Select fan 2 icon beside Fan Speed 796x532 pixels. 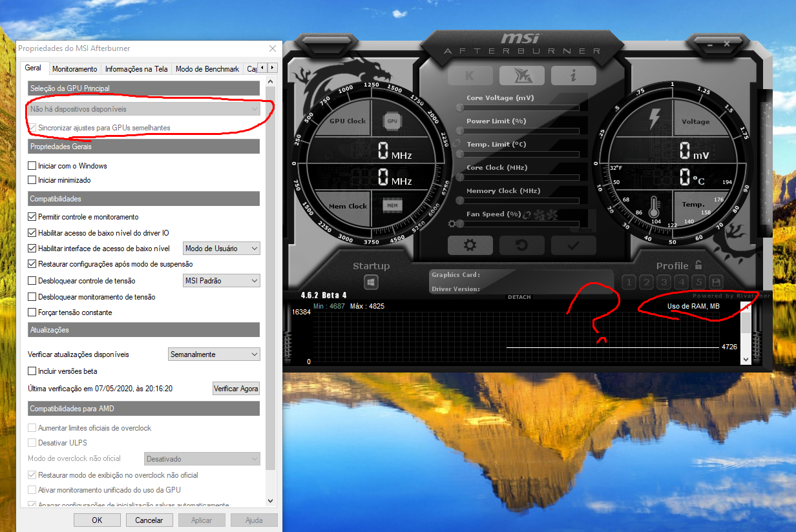click(x=552, y=214)
